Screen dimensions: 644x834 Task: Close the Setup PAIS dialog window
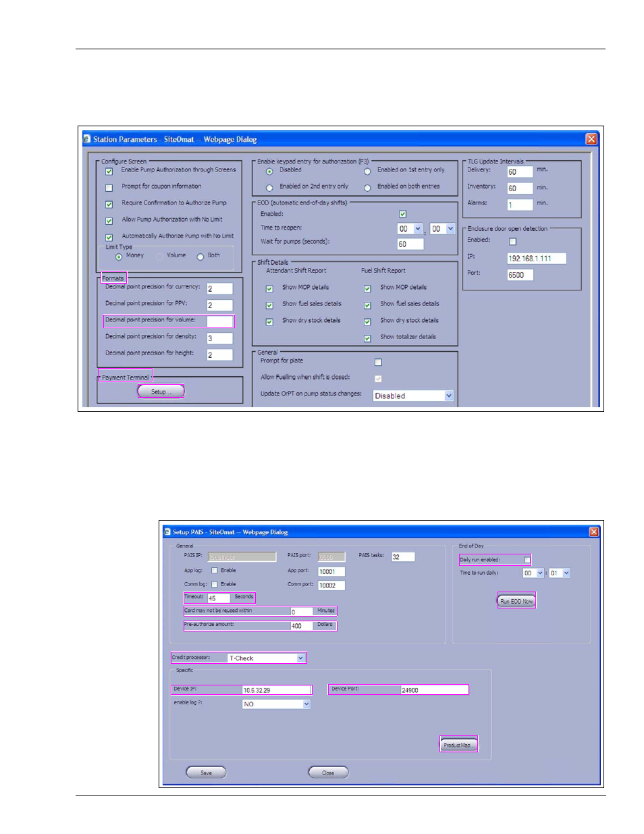594,532
